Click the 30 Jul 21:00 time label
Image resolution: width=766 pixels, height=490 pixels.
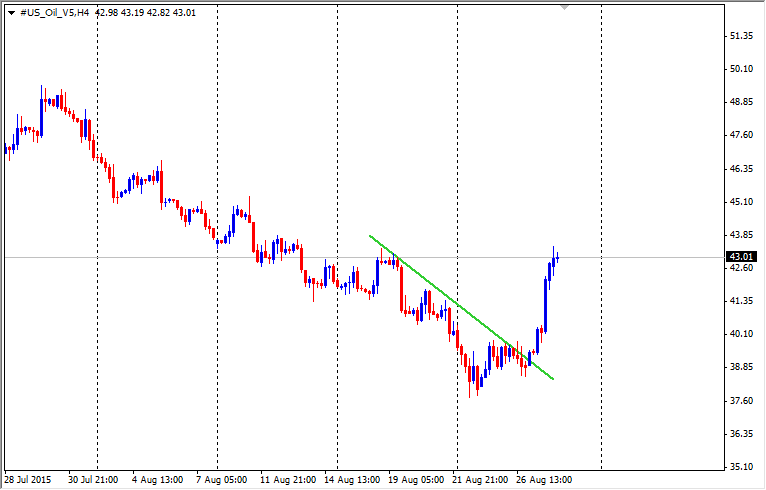[x=93, y=479]
